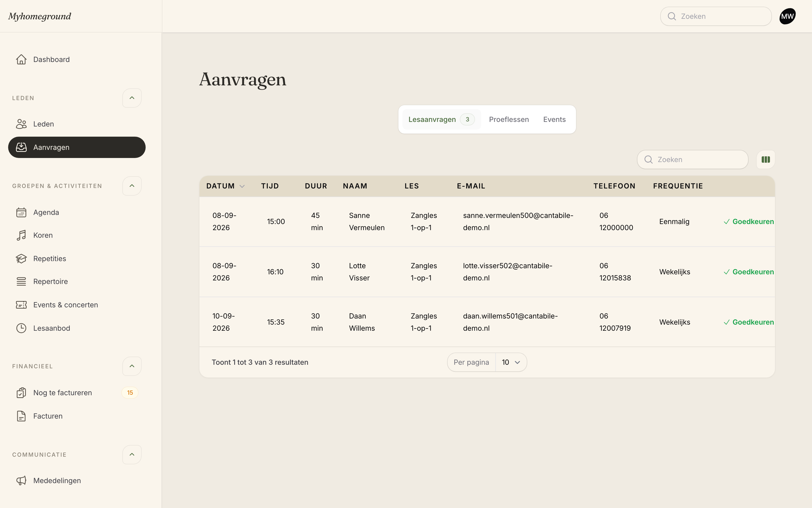Go to Agenda in the sidebar
812x508 pixels.
point(77,212)
